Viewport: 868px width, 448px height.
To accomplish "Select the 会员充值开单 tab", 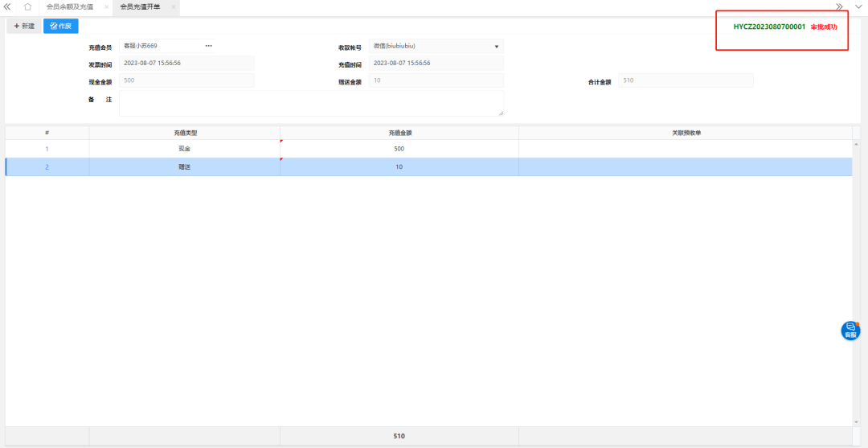I will click(x=139, y=6).
